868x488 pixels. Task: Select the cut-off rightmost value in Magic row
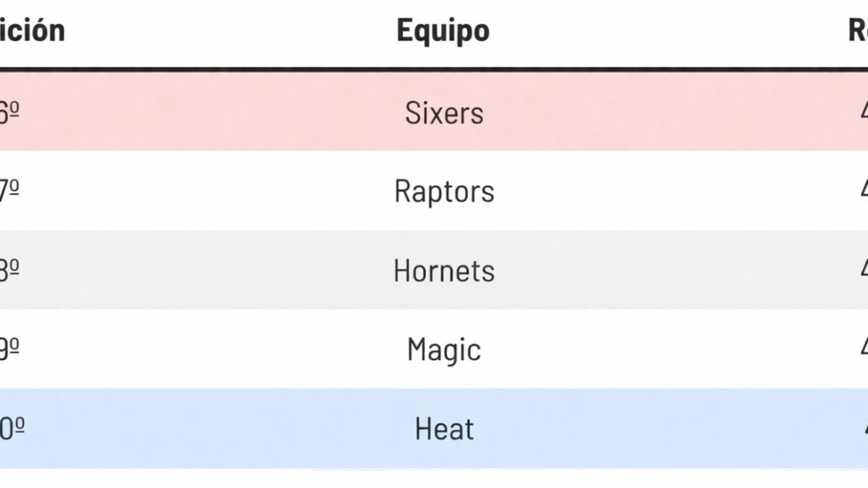tap(863, 350)
